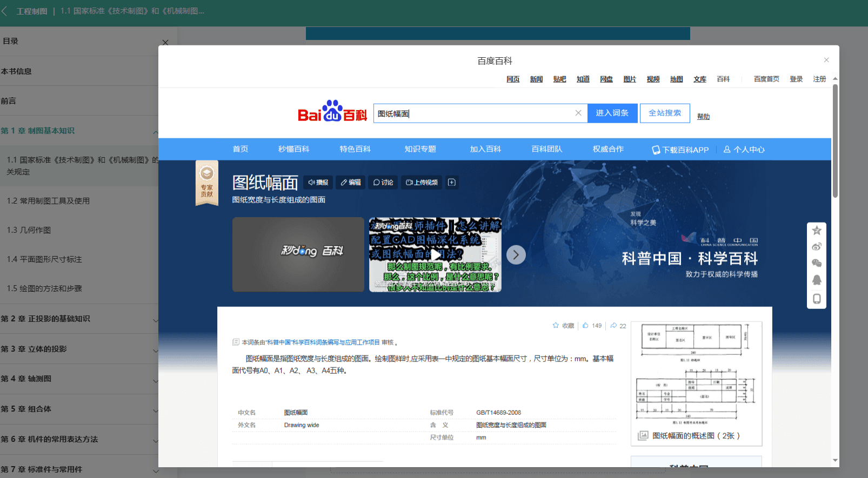Select 权威合作 in the nav bar

(608, 149)
